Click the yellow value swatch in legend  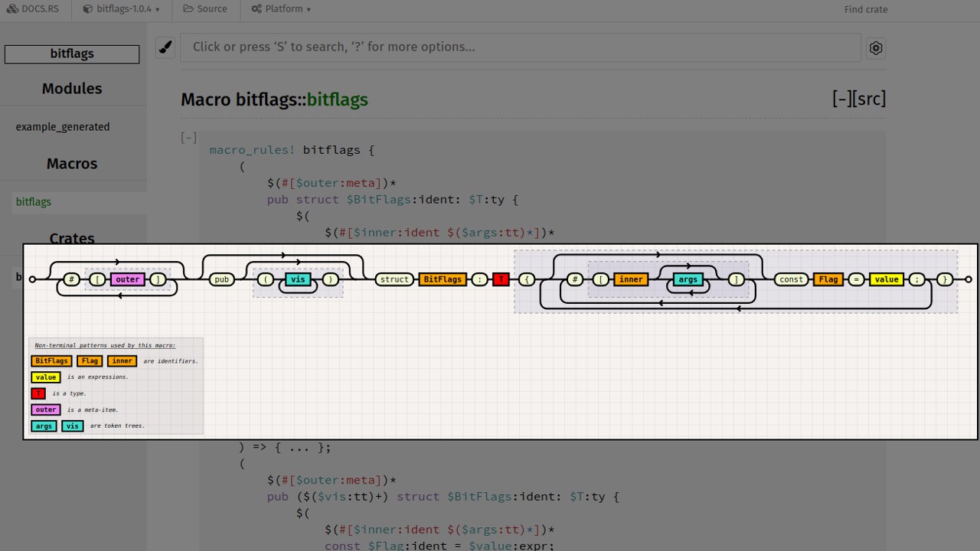tap(46, 377)
